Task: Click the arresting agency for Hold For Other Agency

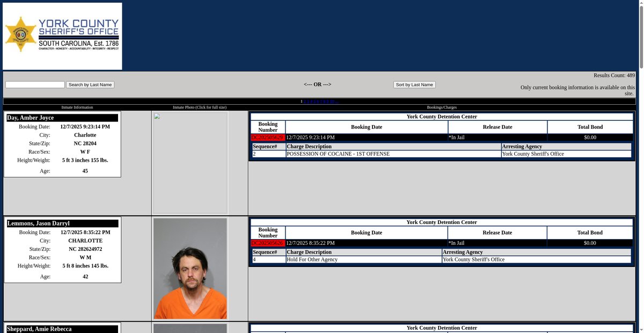Action: pyautogui.click(x=474, y=259)
